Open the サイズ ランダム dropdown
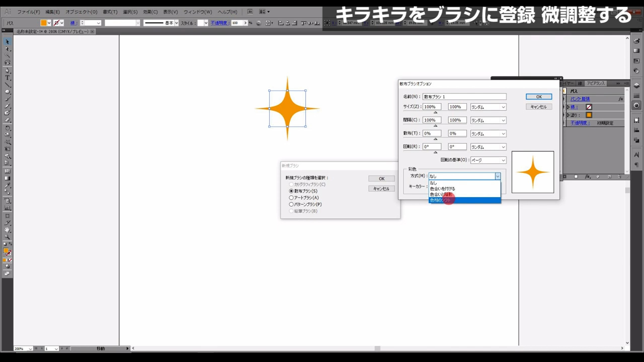The height and width of the screenshot is (362, 644). (488, 107)
